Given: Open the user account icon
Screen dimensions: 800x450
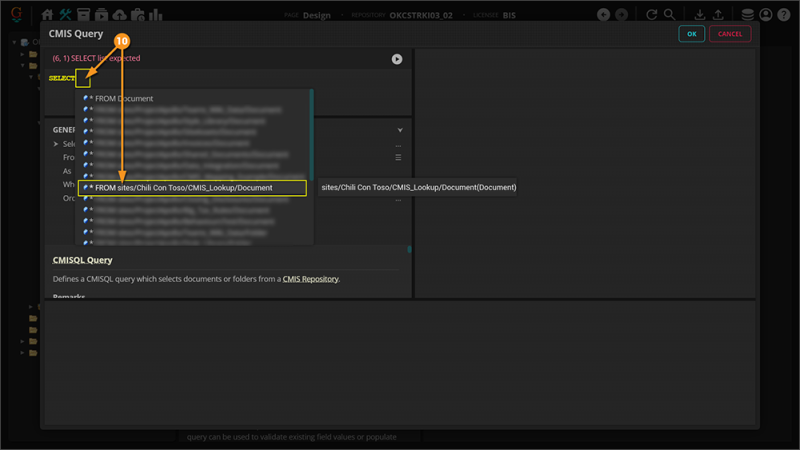Looking at the screenshot, I should [765, 15].
